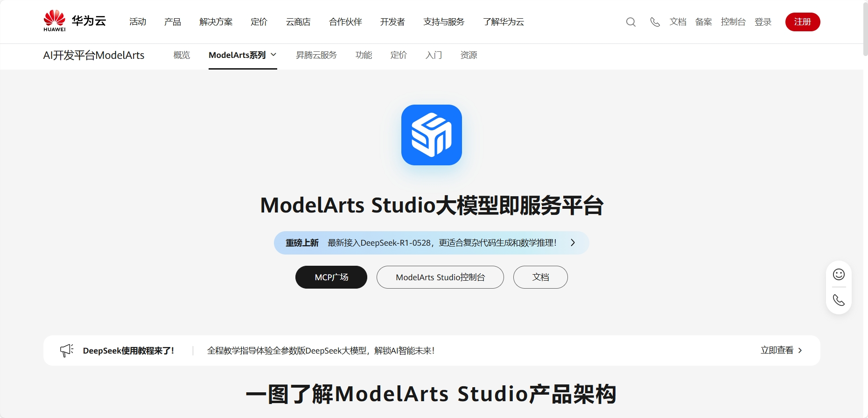The image size is (868, 418).
Task: Expand the ModelArts系列 dropdown
Action: 243,55
